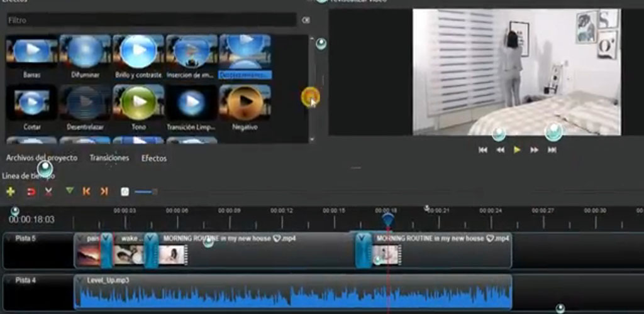
Task: Select the highlighted Desplazamiento effect
Action: tap(245, 57)
